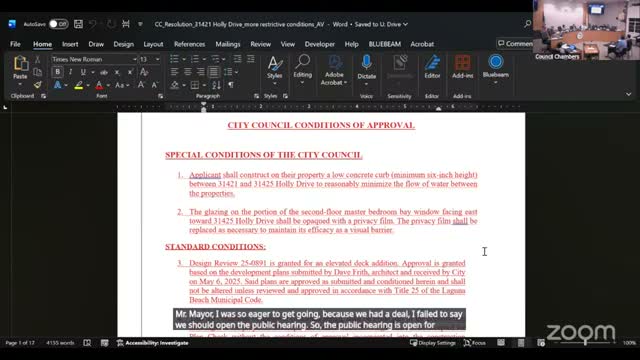Viewport: 640px width, 360px height.
Task: Toggle Superscript formatting
Action: click(x=130, y=72)
